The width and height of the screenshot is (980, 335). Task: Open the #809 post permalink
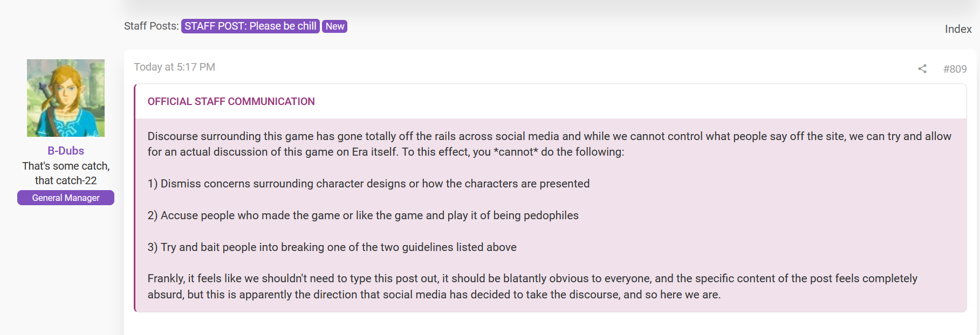click(955, 69)
